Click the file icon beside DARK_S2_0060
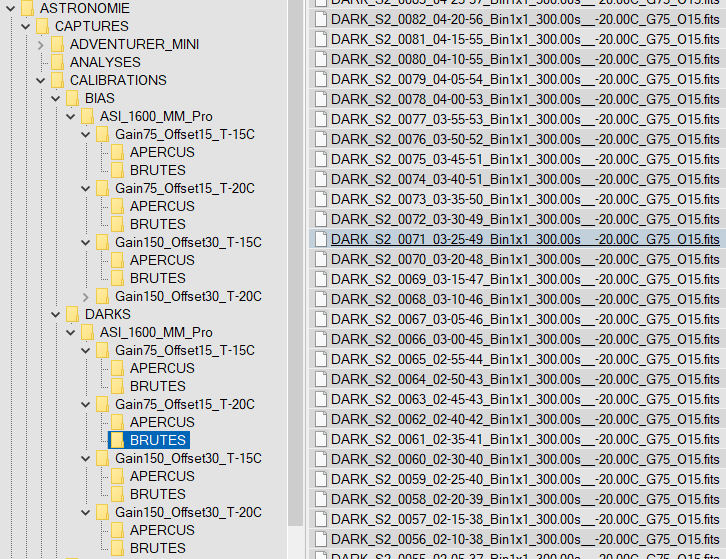The image size is (726, 559). point(320,459)
